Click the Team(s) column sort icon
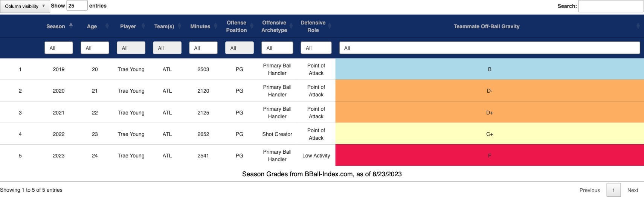This screenshot has width=644, height=197. 180,26
